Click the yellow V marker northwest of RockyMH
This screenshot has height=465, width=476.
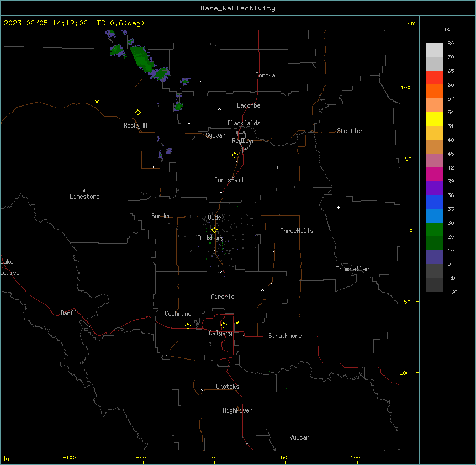[97, 102]
